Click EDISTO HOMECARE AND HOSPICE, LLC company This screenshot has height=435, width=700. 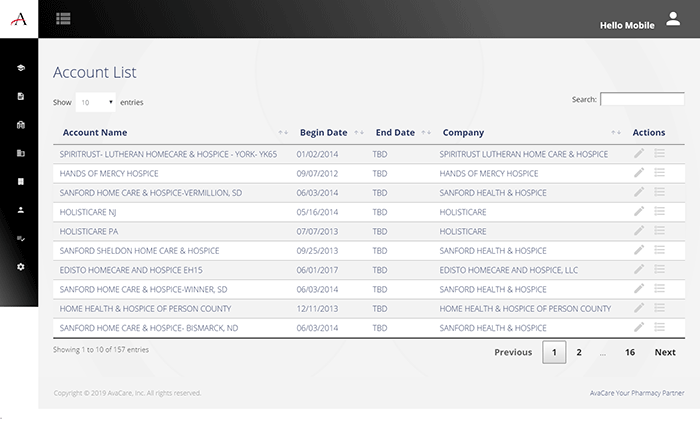pyautogui.click(x=508, y=270)
